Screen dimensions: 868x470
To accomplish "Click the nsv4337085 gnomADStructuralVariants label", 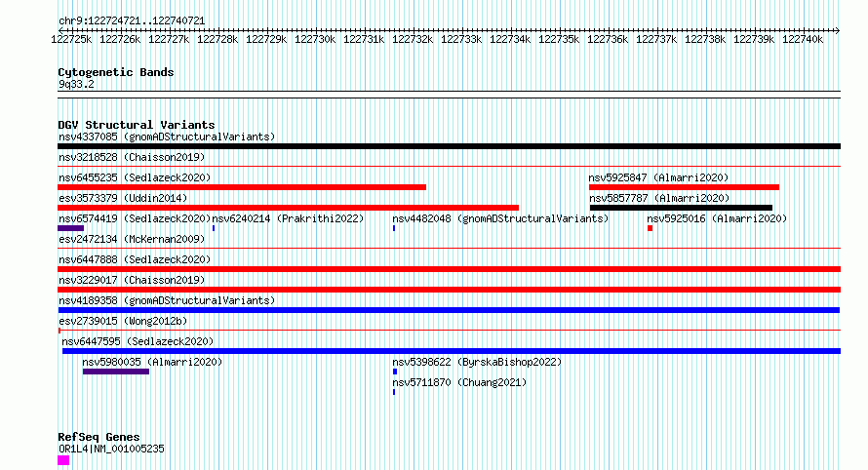I will pos(167,137).
